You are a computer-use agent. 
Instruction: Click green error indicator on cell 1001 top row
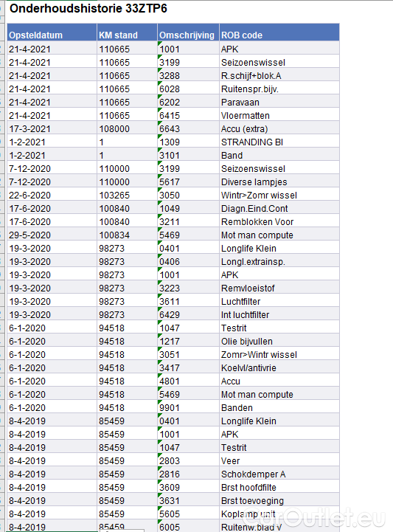[x=159, y=43]
